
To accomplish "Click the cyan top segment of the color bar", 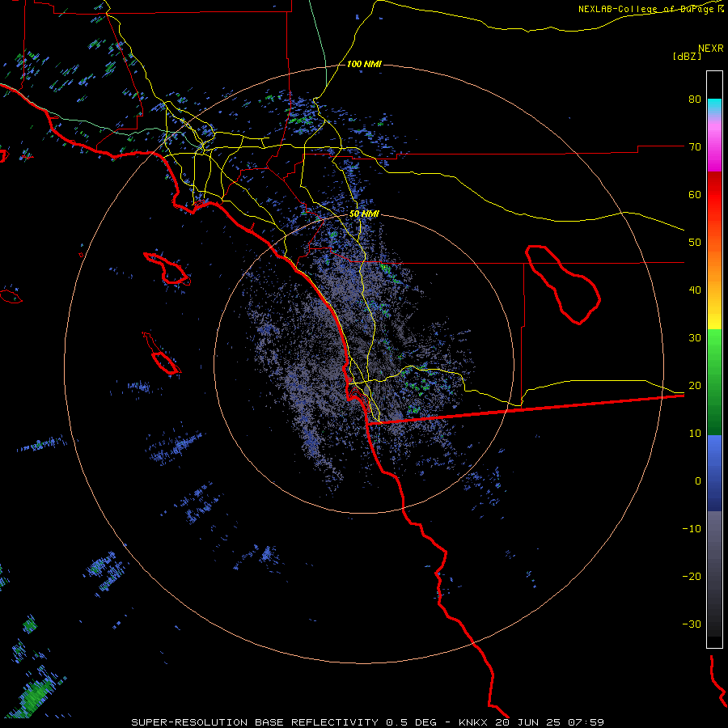I will click(714, 107).
